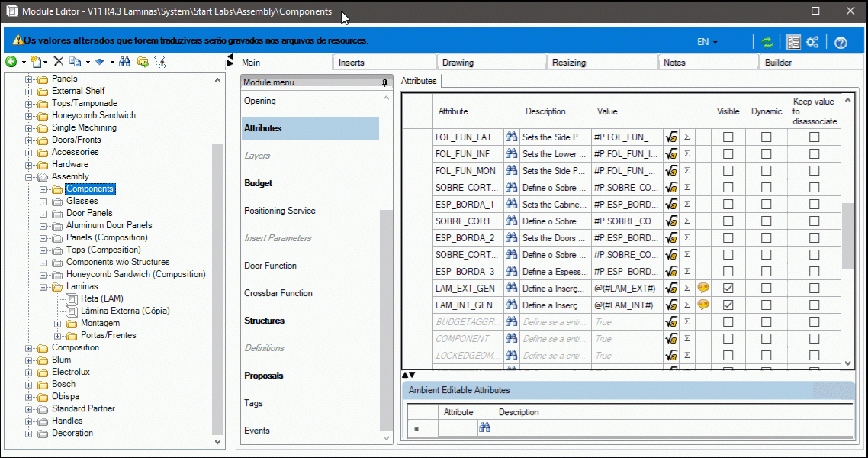Click binoculars icon for ESP_BORDA_1 row

(512, 204)
